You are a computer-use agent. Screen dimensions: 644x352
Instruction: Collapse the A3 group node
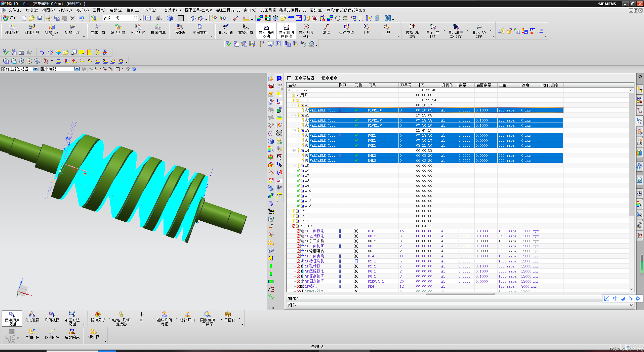pos(294,130)
